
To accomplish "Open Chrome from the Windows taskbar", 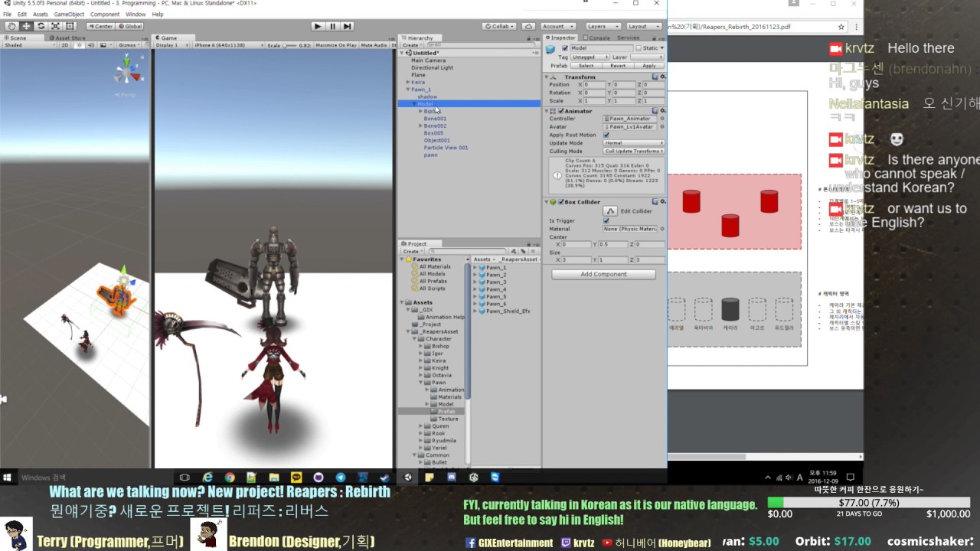I will click(x=229, y=478).
